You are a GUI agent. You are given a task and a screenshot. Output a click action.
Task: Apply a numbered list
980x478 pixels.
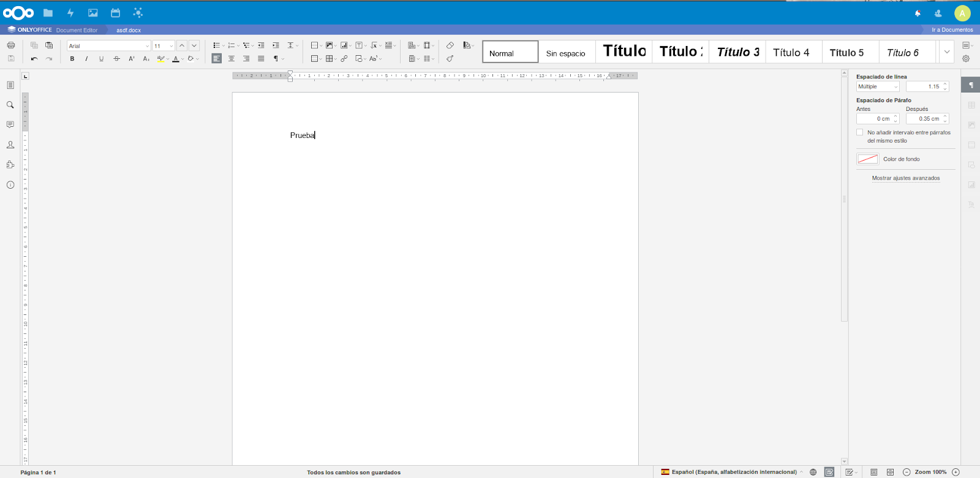231,45
